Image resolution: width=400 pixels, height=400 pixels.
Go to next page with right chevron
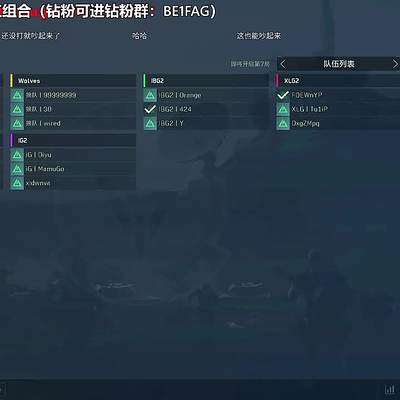point(395,64)
